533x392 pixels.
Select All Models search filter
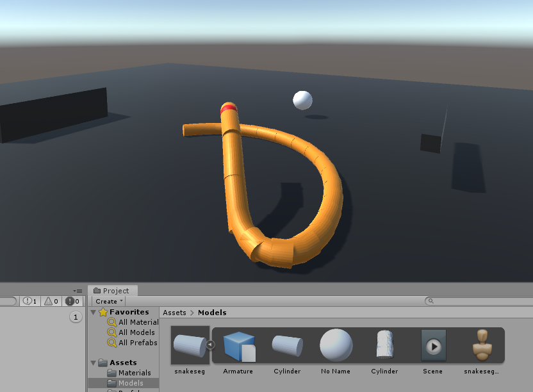coord(131,332)
